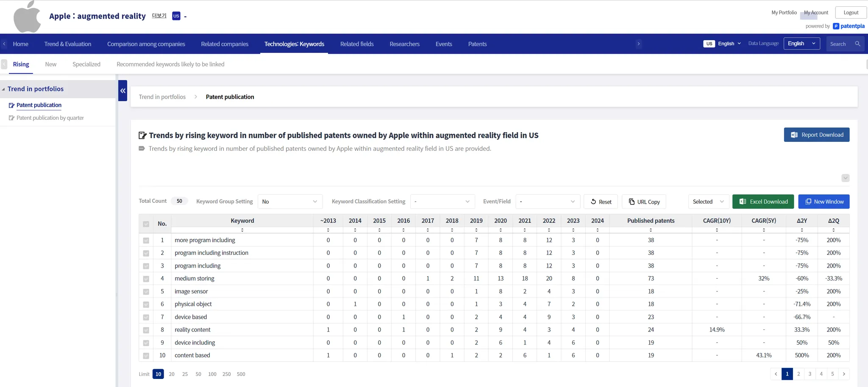Viewport: 868px width, 387px height.
Task: Open the Related fields menu
Action: pos(357,44)
